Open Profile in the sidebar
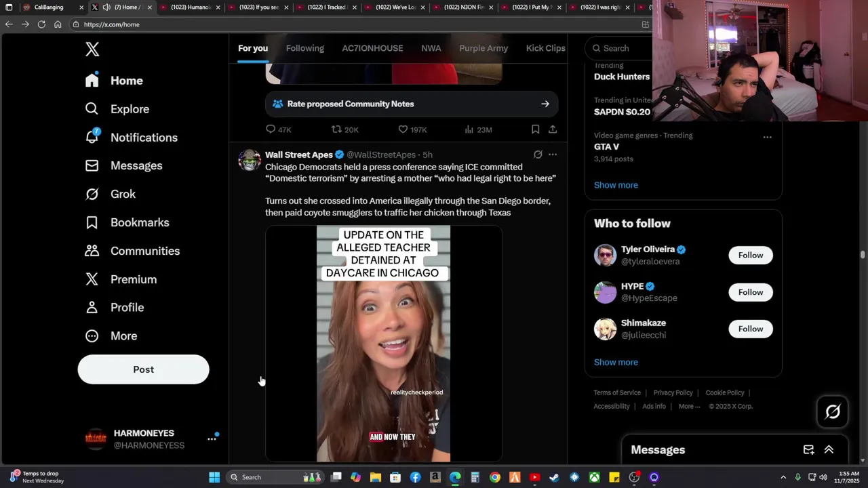Image resolution: width=868 pixels, height=488 pixels. tap(115, 307)
